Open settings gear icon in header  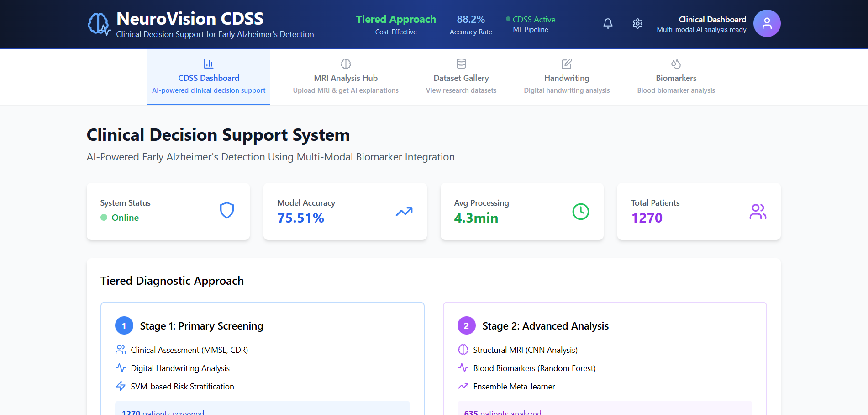pyautogui.click(x=637, y=23)
